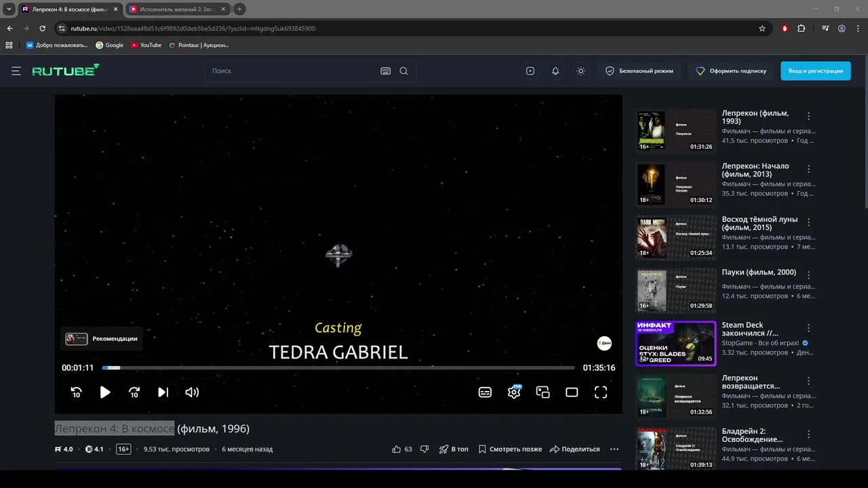Open Восход тёмной луны title link
Viewport: 868px width, 488px height.
759,224
